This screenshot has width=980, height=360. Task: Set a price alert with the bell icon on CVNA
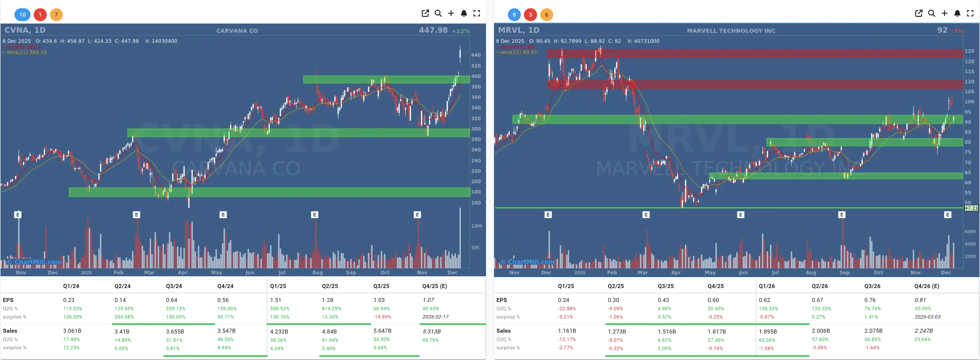coord(464,13)
